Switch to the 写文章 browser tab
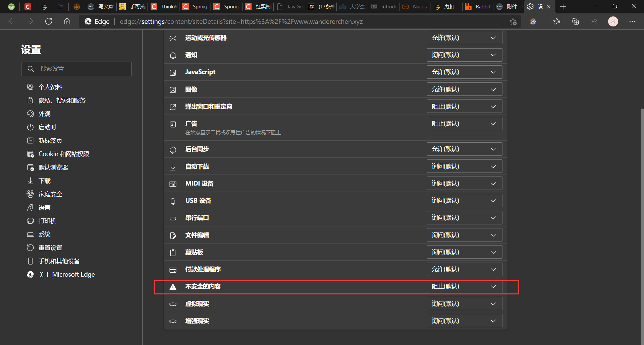This screenshot has height=345, width=644. point(101,7)
